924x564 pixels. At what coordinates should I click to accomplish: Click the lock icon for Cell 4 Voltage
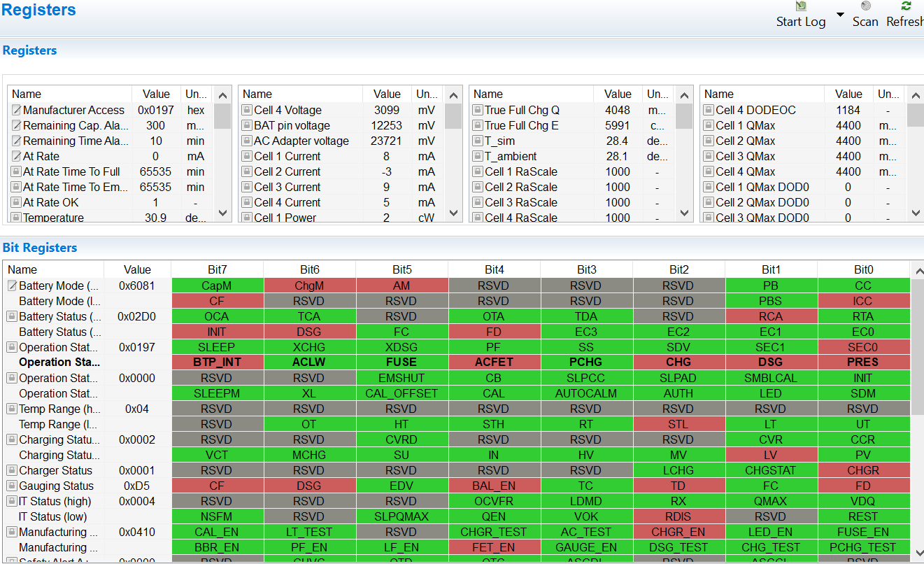point(247,110)
